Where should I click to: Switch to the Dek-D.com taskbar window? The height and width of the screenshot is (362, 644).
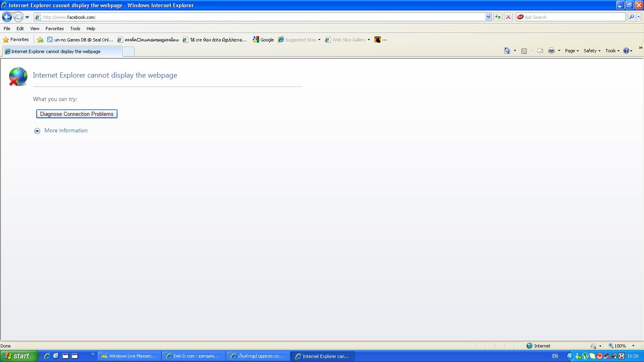coord(194,356)
